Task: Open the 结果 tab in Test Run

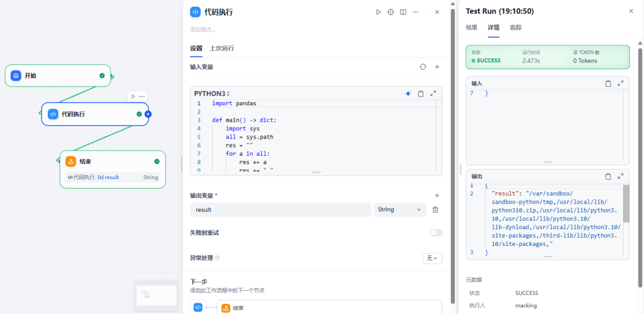Action: point(472,27)
